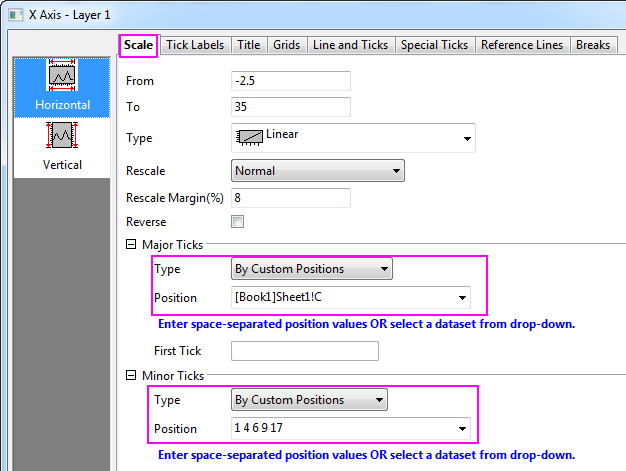Click the From value field
Screen dimensions: 626x471
[x=290, y=81]
